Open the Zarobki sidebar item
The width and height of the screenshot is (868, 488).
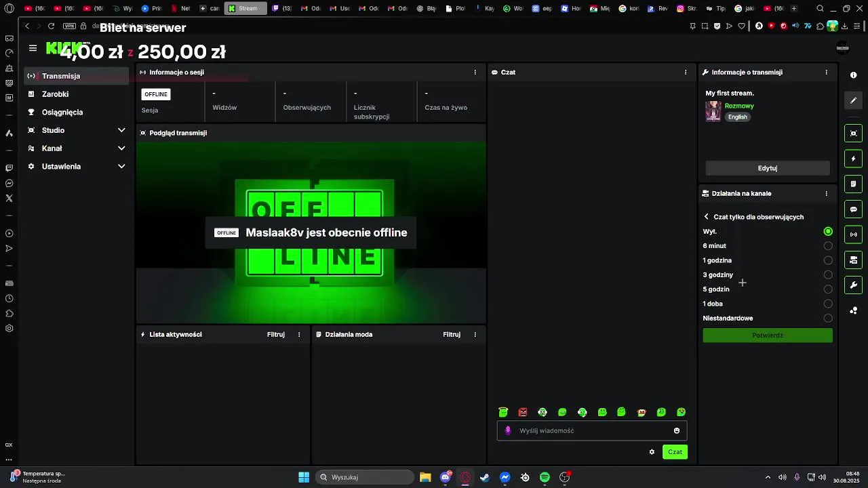(x=76, y=94)
